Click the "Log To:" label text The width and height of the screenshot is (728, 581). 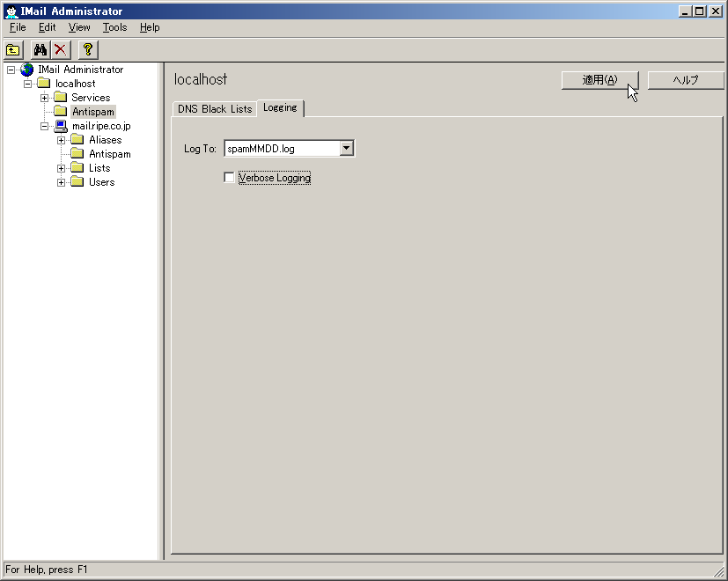point(200,149)
